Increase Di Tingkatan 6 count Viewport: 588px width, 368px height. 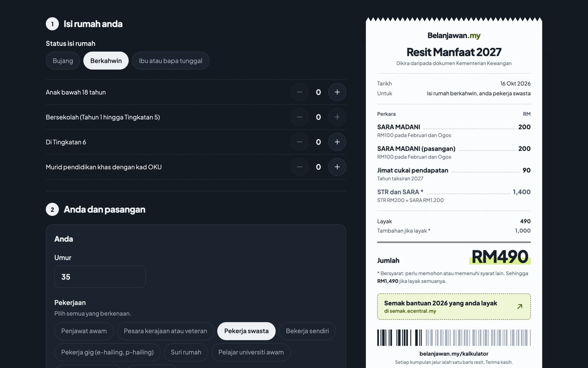point(337,142)
